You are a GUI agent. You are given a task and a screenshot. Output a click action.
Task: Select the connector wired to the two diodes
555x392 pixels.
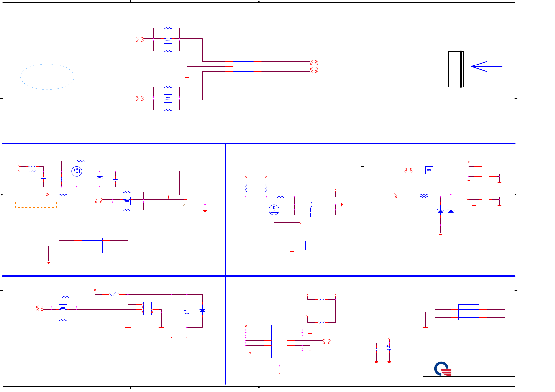(486, 198)
